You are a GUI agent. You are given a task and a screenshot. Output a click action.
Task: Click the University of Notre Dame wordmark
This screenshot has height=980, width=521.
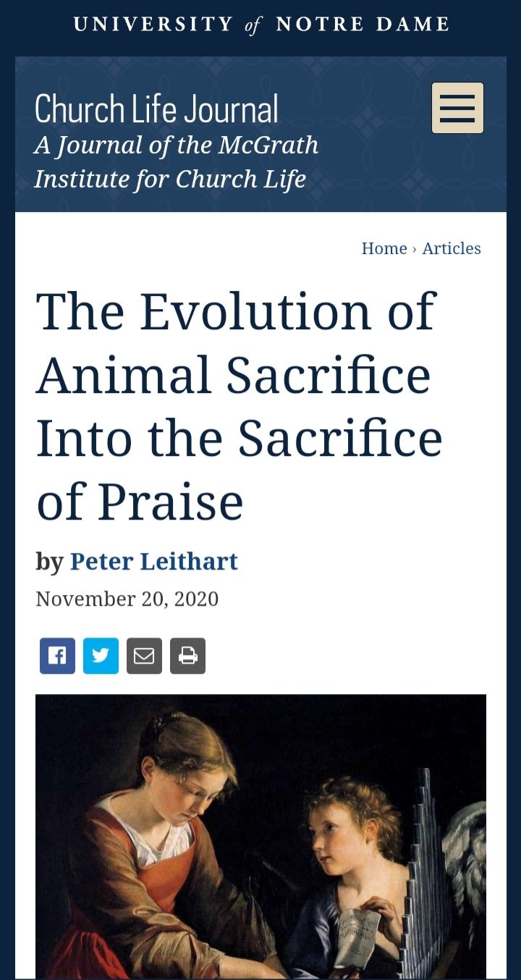(x=260, y=23)
